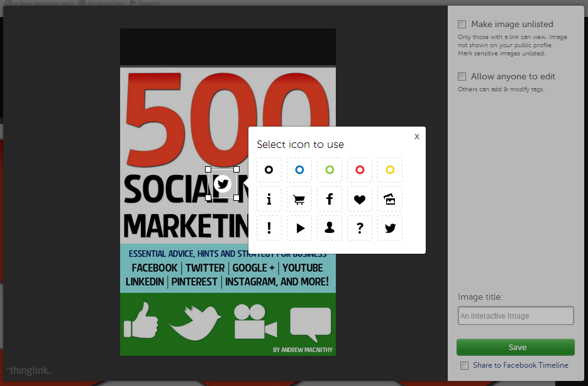Click the 'Image title:' label
Screen dimensions: 588x386
point(480,297)
